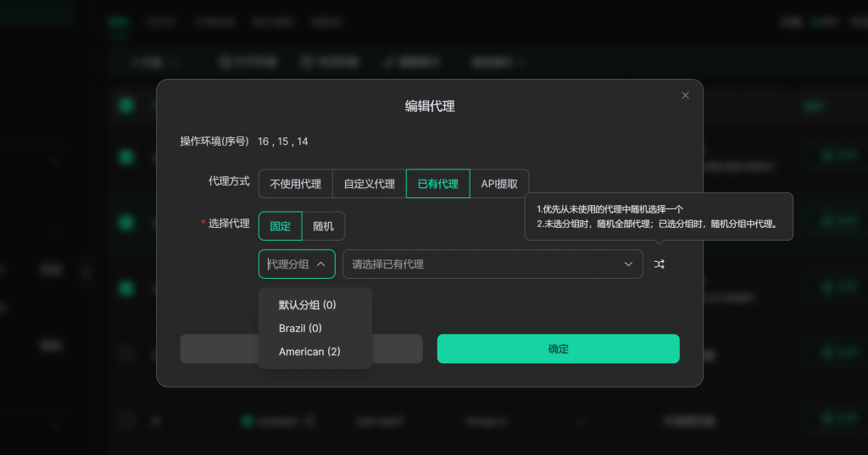Close the 编辑代理 dialog with the X
868x455 pixels.
tap(686, 96)
